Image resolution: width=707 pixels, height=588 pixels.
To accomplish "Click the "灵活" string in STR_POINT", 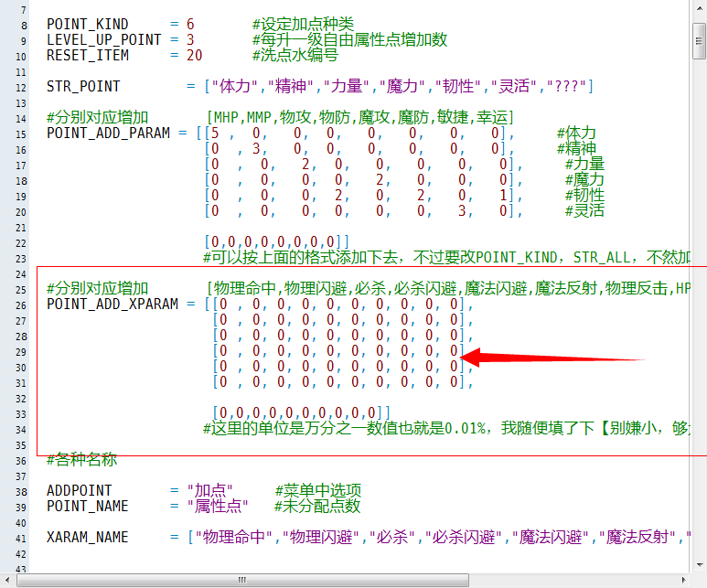I will [514, 87].
